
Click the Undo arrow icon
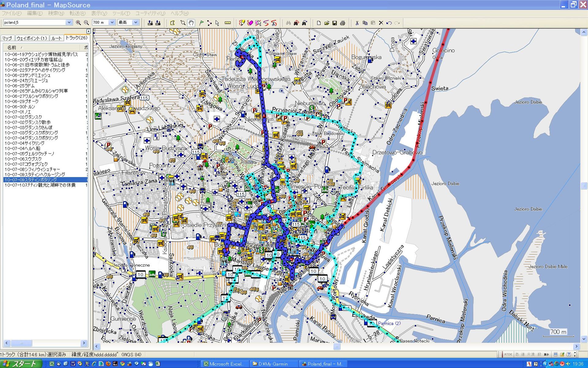pyautogui.click(x=389, y=23)
